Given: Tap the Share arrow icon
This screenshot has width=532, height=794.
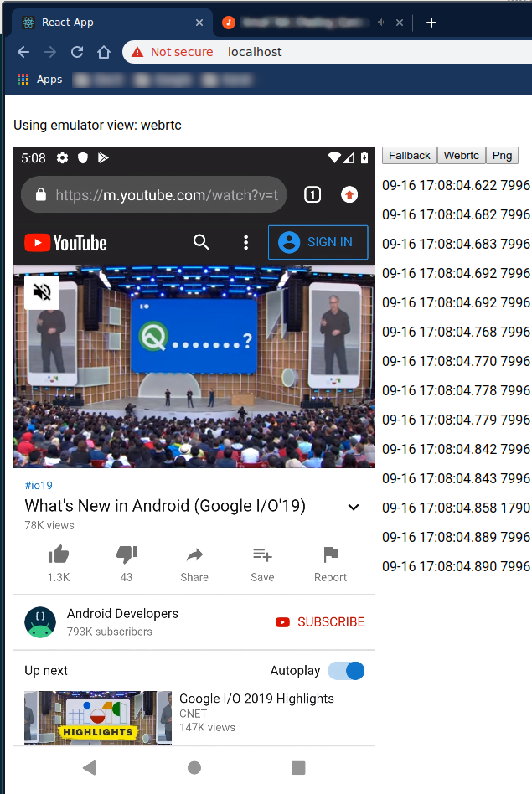Looking at the screenshot, I should 194,555.
